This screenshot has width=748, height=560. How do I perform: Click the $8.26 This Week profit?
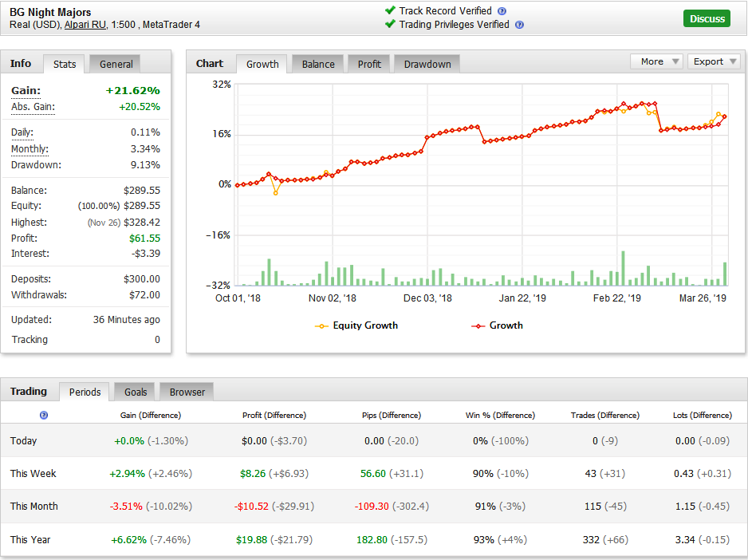tap(253, 474)
